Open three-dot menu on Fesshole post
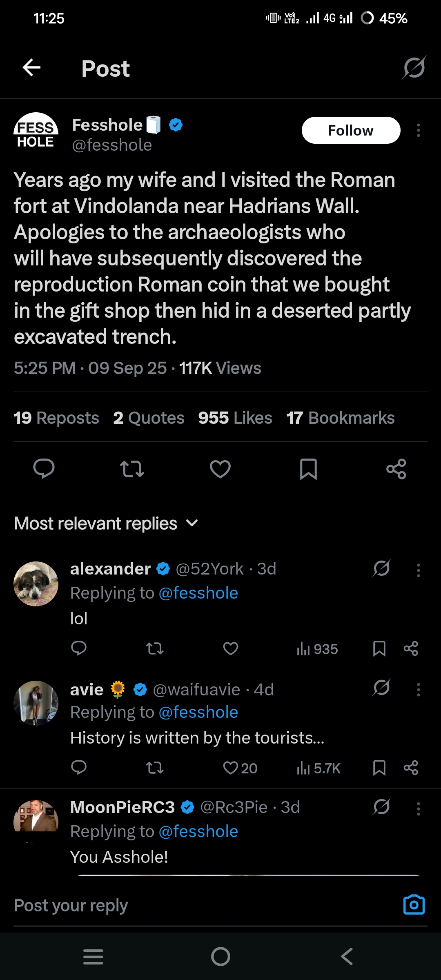 [418, 131]
